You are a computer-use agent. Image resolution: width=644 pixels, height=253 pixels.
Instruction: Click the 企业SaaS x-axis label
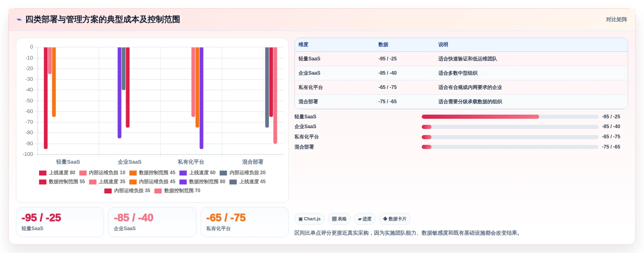(130, 162)
